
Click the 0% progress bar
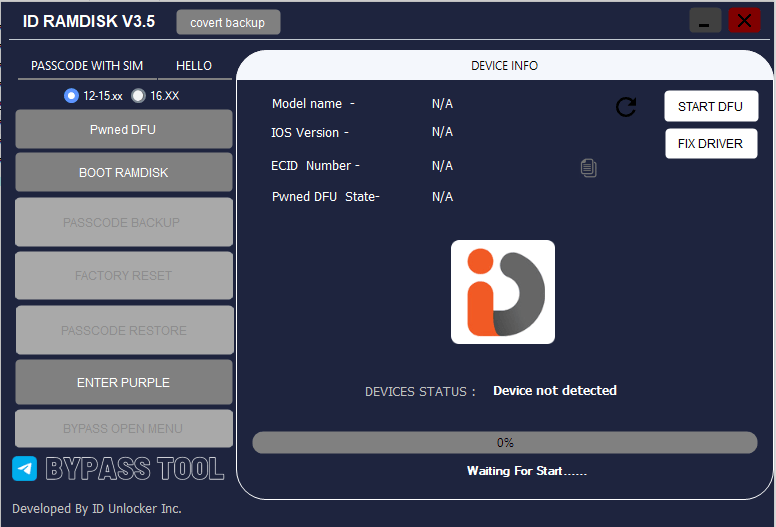click(x=505, y=442)
